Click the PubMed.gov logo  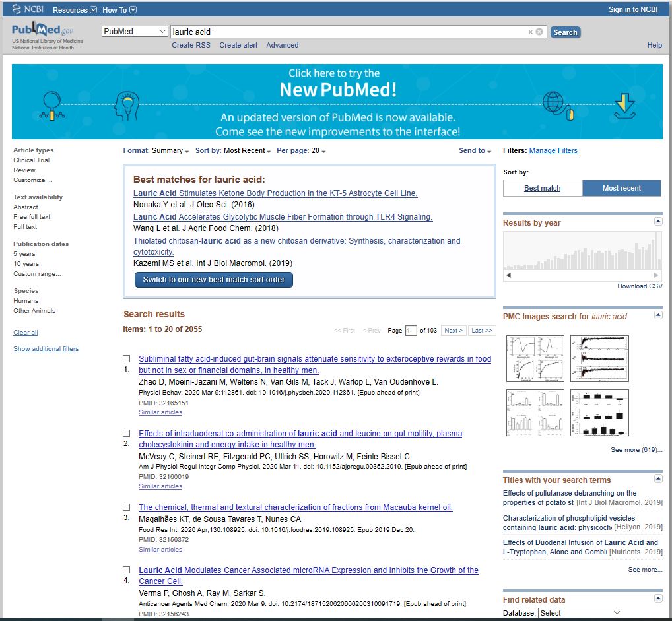coord(42,30)
